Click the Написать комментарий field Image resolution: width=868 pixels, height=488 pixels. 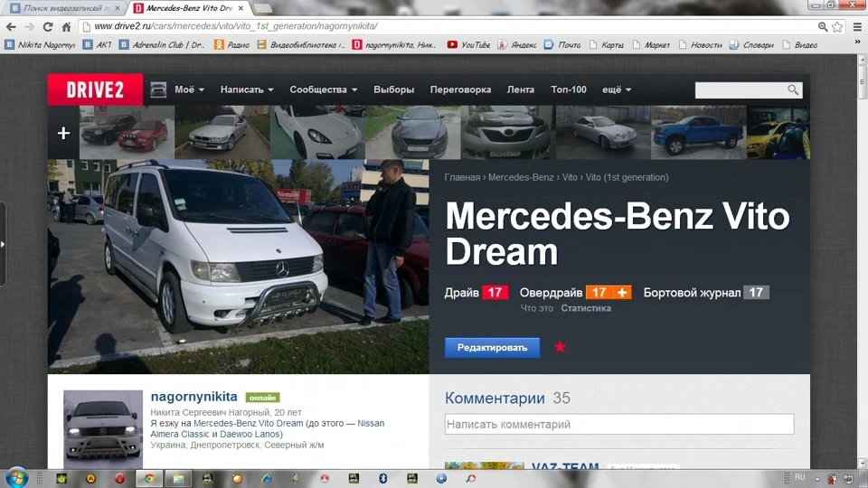coord(618,425)
